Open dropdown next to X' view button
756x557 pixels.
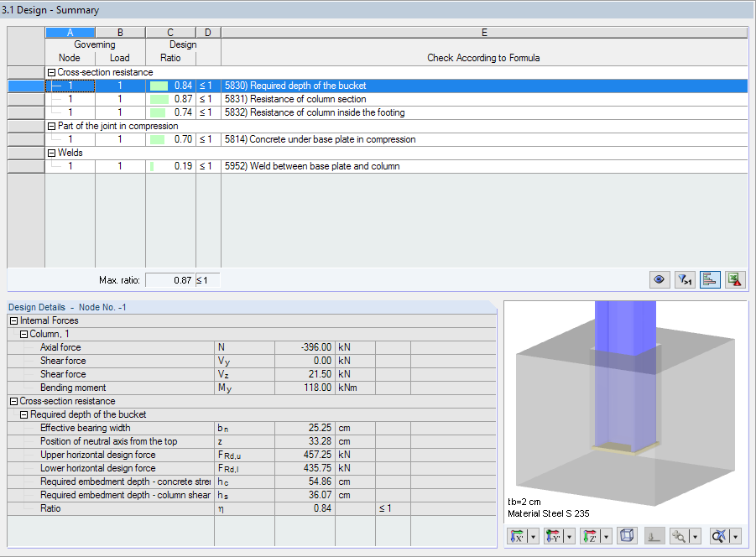click(x=532, y=535)
